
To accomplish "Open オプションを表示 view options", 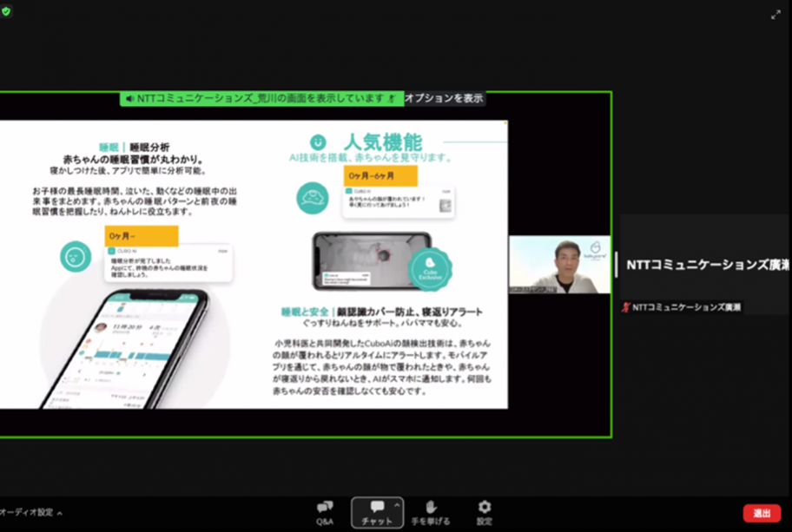I will click(444, 98).
